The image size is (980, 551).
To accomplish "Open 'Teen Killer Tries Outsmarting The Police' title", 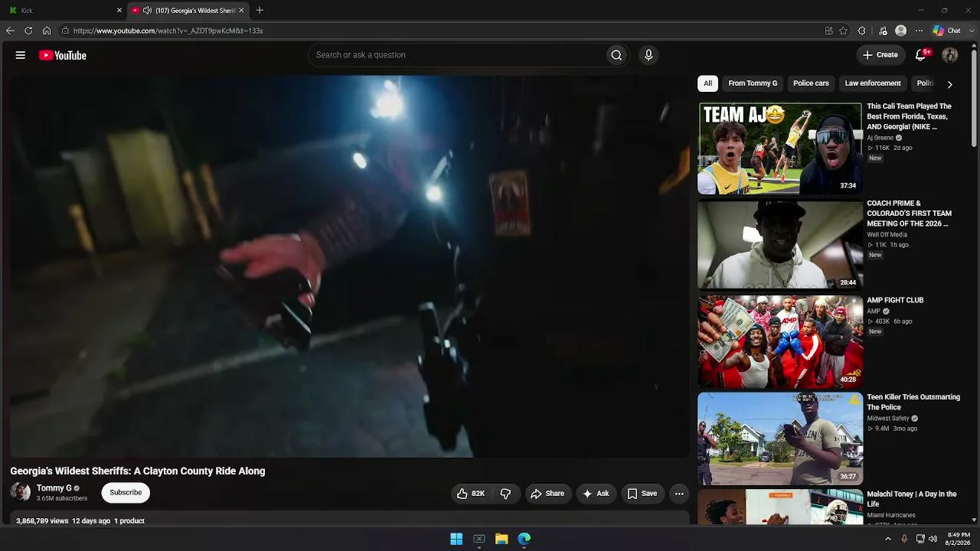I will click(x=913, y=403).
